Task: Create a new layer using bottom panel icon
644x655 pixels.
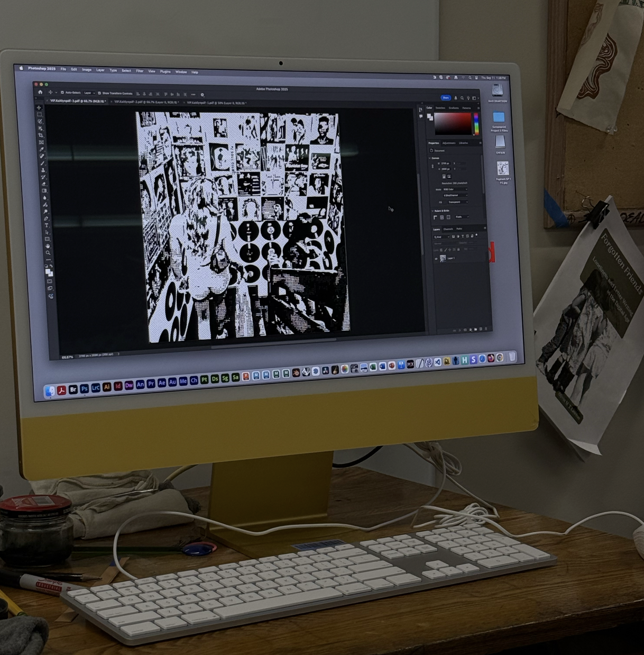Action: point(481,329)
